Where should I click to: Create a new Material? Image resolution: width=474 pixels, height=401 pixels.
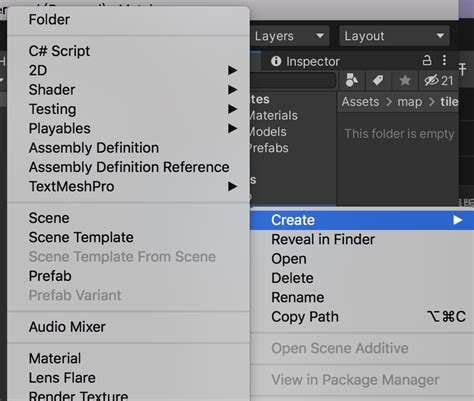tap(128, 358)
